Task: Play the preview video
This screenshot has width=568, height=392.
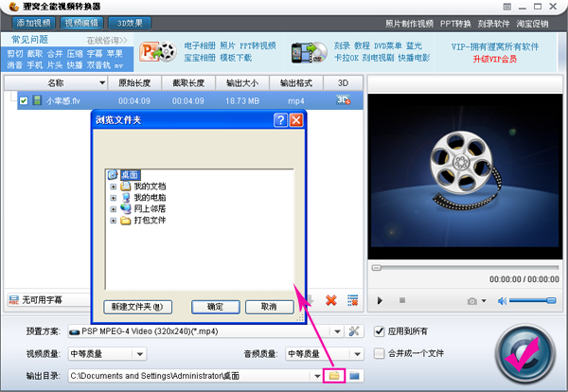Action: (x=380, y=300)
